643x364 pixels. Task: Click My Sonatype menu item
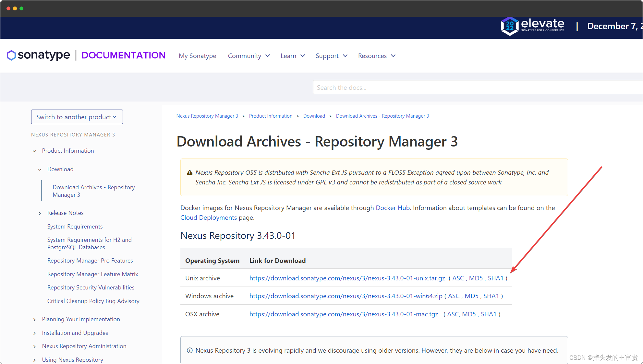coord(198,56)
